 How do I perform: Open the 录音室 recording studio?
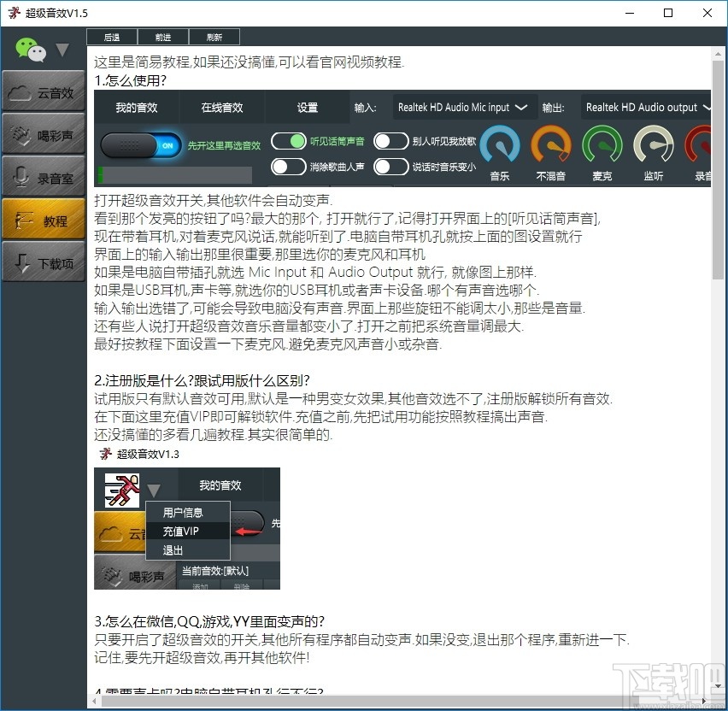tap(44, 177)
